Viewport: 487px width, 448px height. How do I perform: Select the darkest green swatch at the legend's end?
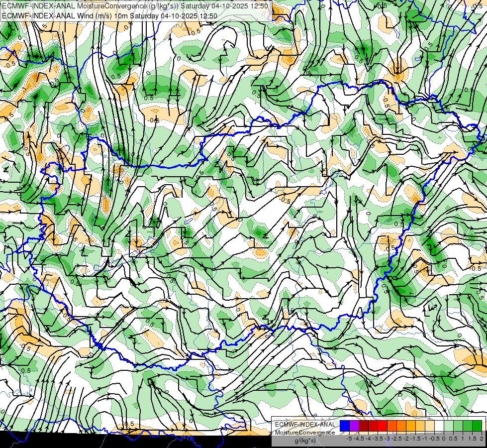(x=477, y=426)
